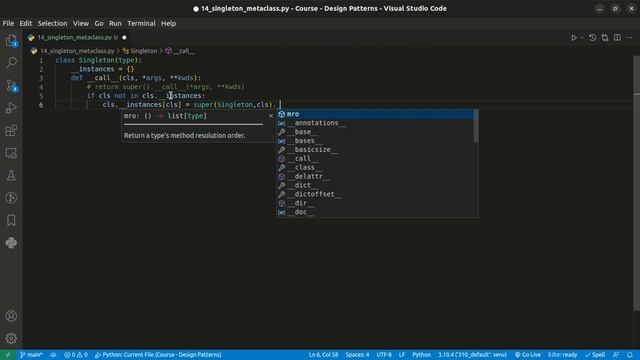
Task: Click the Ln 6, Col 58 cursor position
Action: point(323,355)
